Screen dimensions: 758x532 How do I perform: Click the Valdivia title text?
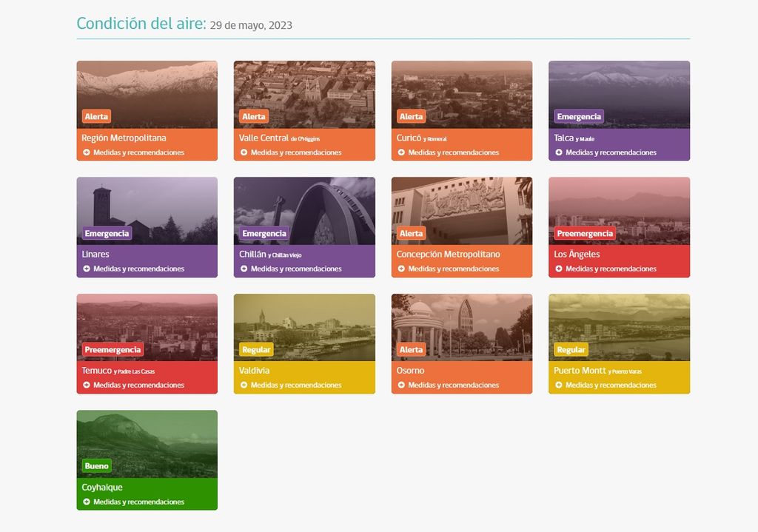[255, 371]
